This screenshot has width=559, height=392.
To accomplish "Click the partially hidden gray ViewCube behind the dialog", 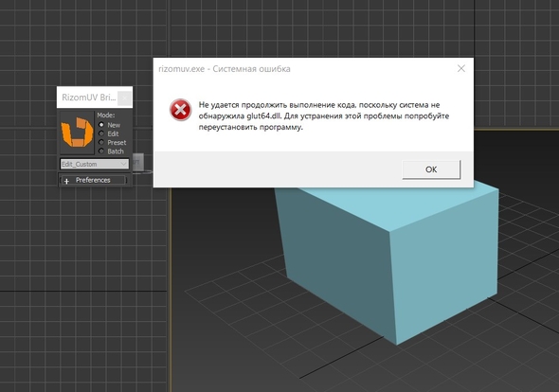I will tap(138, 162).
